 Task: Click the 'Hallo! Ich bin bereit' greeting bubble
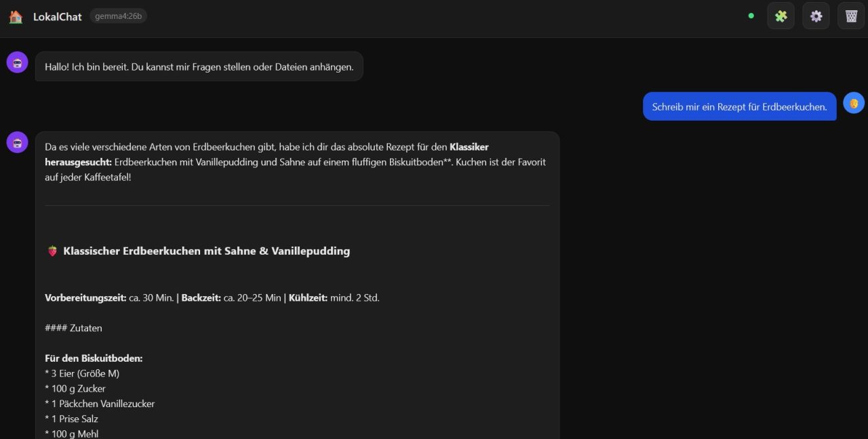tap(199, 67)
